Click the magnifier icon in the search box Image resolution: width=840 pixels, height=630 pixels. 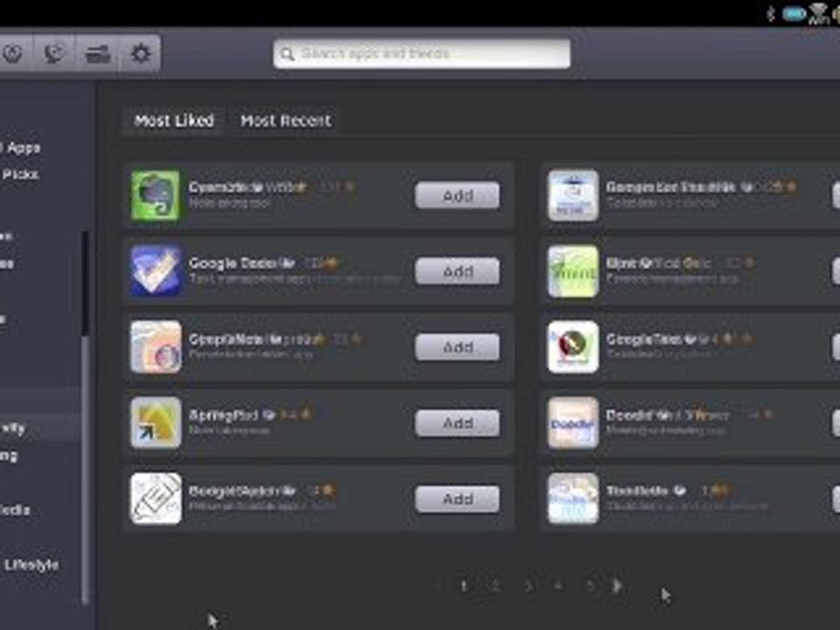(288, 54)
